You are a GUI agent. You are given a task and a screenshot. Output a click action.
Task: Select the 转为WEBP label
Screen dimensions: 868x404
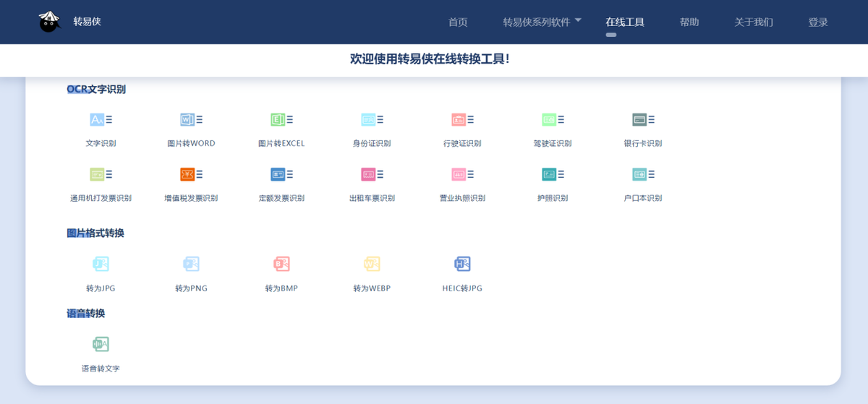tap(372, 288)
